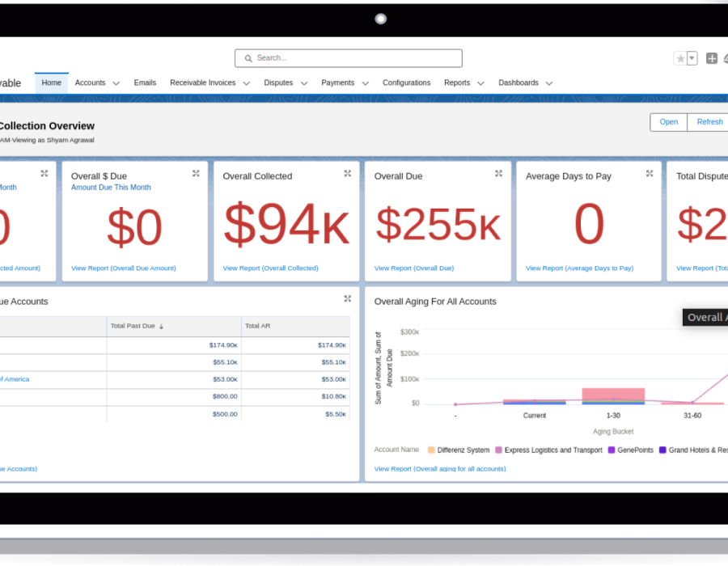Image resolution: width=728 pixels, height=566 pixels.
Task: Open the Payments dropdown chevron
Action: click(x=365, y=83)
